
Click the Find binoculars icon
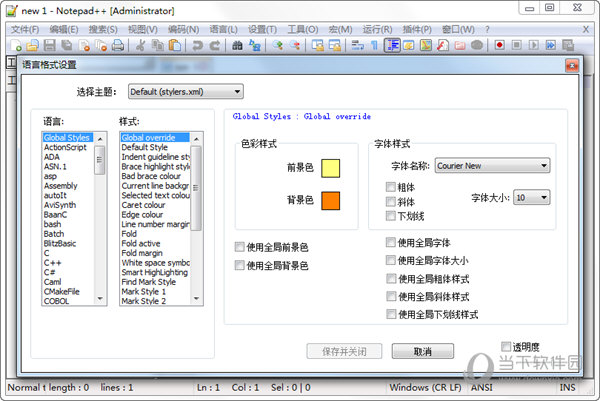coord(237,46)
